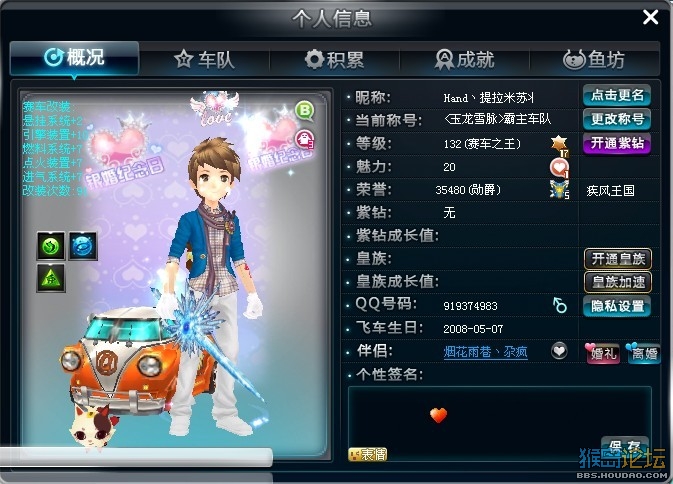Select the green swirl skill icon
The image size is (673, 484).
tap(51, 246)
